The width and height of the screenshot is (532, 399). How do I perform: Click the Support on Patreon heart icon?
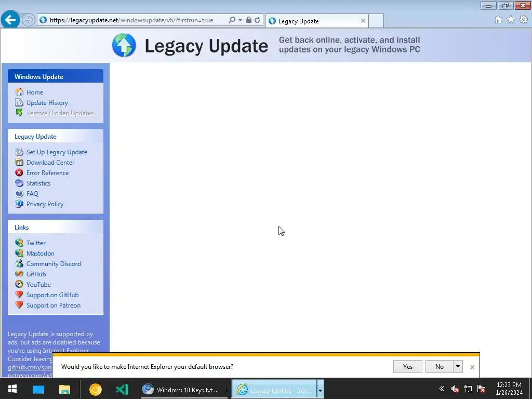click(19, 305)
